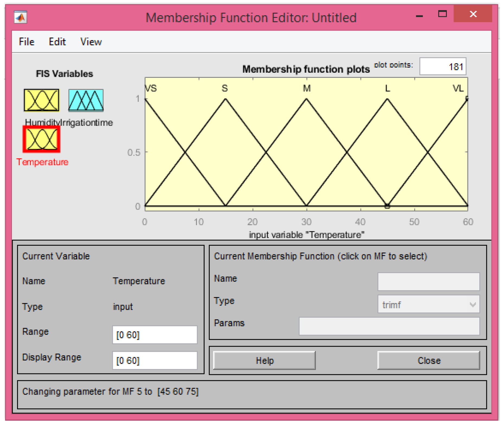The image size is (504, 425).
Task: Select the M membership function label
Action: tap(307, 88)
